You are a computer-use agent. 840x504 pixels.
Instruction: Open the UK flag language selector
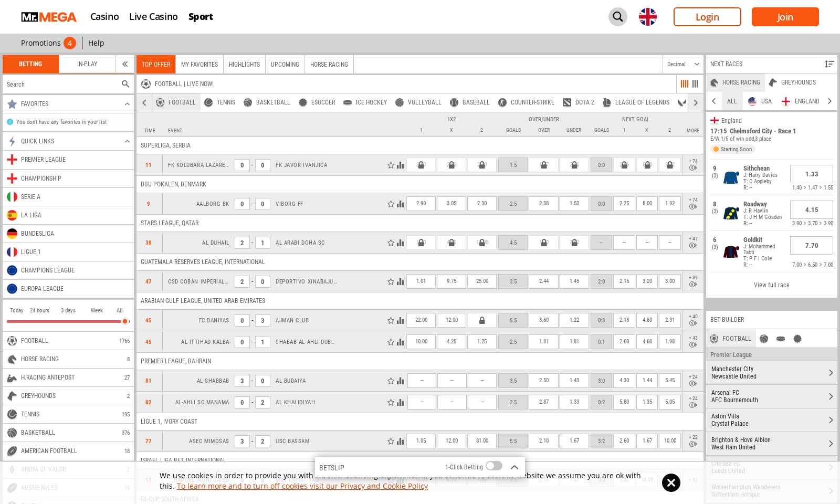pos(648,17)
